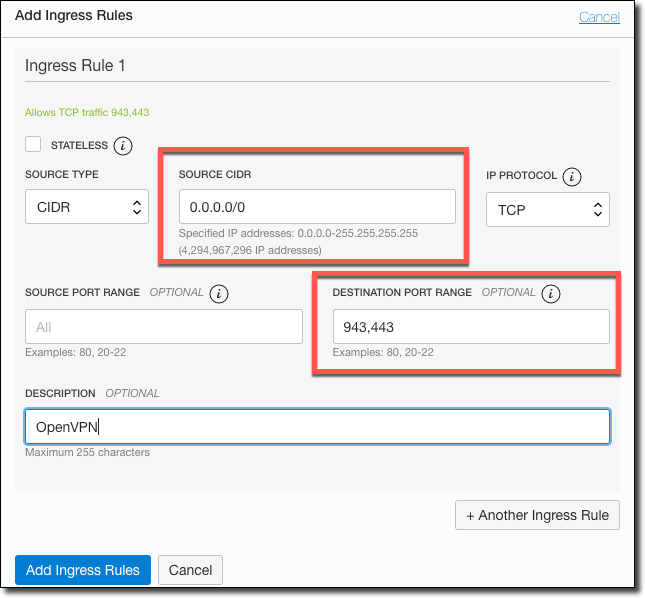
Task: Click the info icon next to Stateless
Action: 123,146
